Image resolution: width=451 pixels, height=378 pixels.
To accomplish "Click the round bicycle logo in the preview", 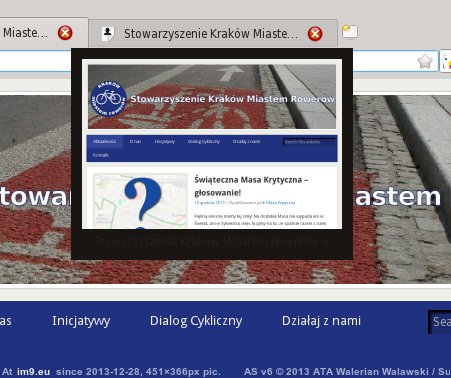I will [x=108, y=99].
